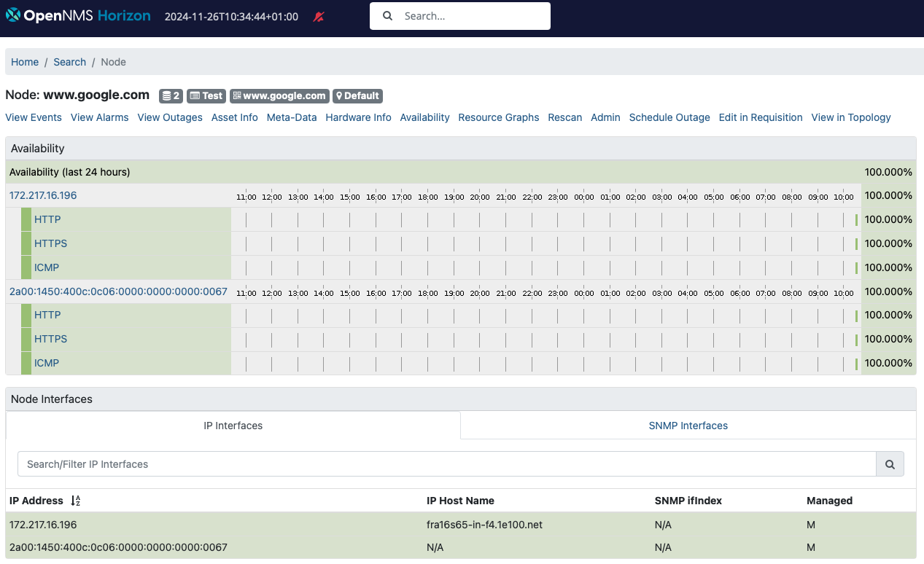Click Home in the breadcrumb
Viewport: 924px width, 564px height.
tap(25, 62)
